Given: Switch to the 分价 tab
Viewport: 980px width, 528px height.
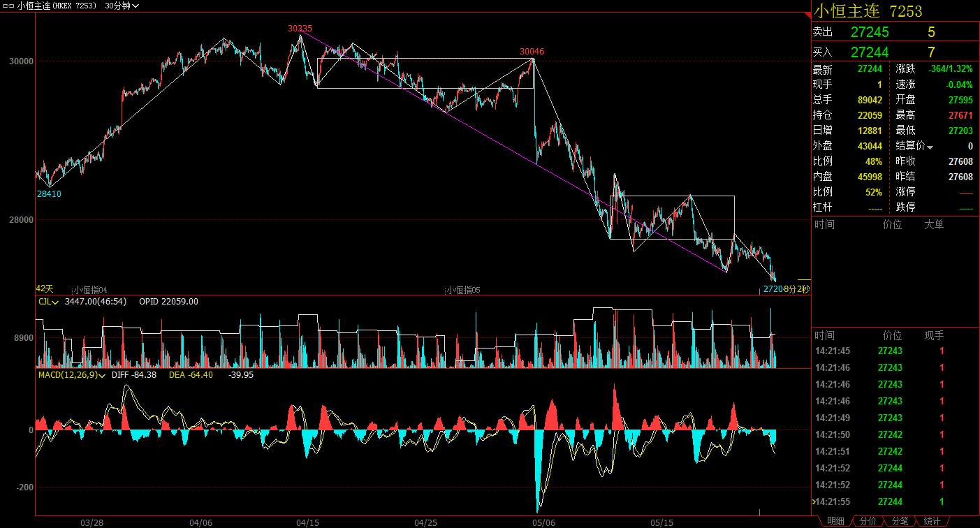Looking at the screenshot, I should 868,521.
